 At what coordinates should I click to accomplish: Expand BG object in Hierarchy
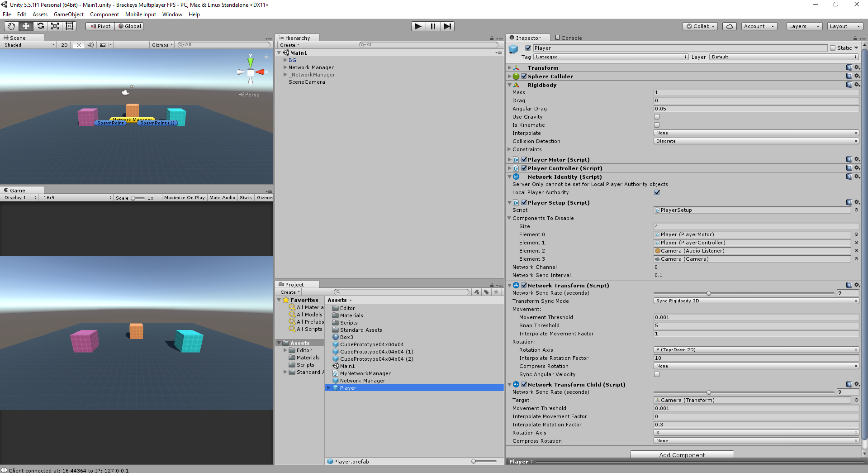click(x=285, y=60)
